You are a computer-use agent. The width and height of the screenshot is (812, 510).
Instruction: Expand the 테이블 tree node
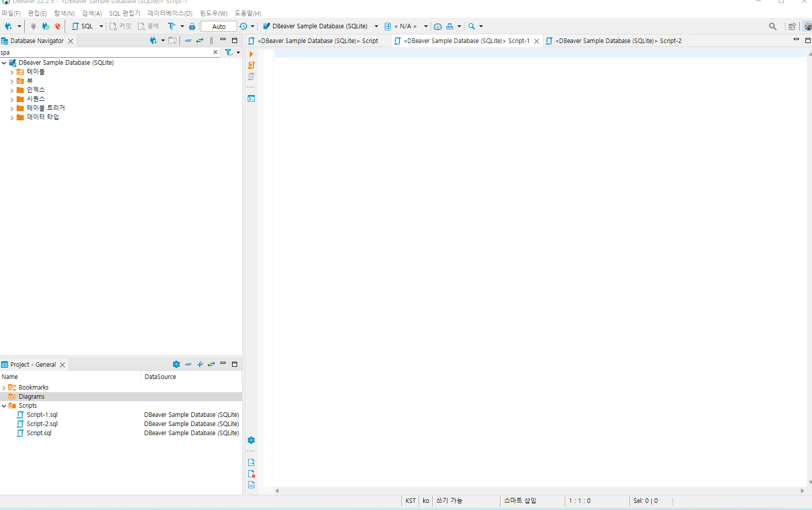click(x=12, y=72)
